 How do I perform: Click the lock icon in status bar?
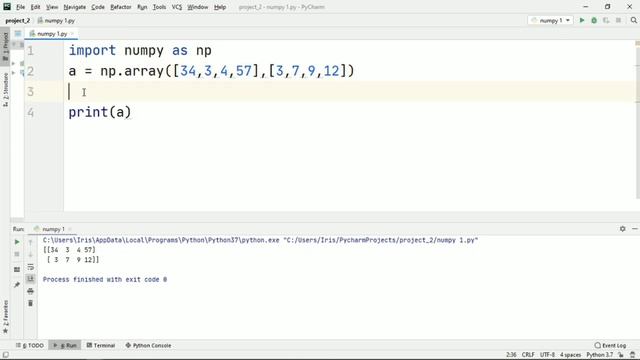pos(621,355)
